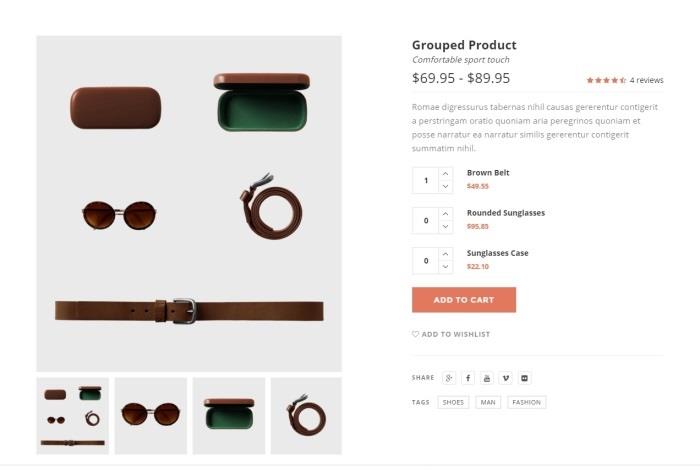Select the Shoes tag

[x=453, y=403]
